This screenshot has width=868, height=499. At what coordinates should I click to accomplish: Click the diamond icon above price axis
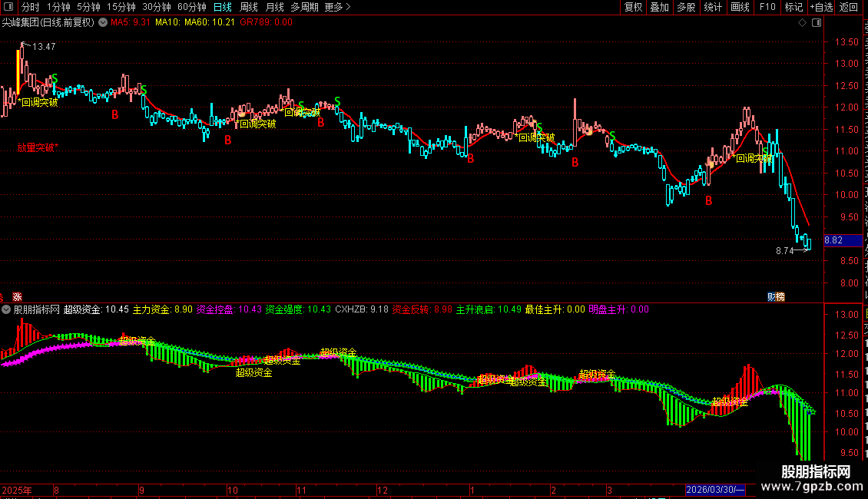tap(802, 23)
